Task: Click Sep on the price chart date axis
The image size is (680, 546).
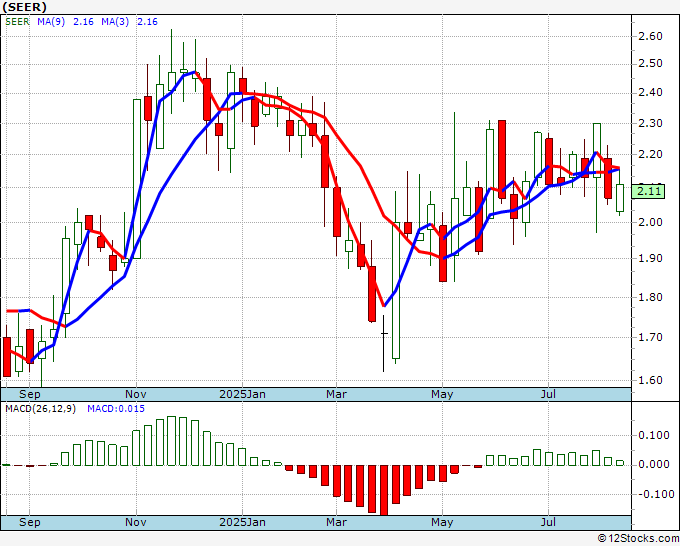Action: click(x=30, y=394)
